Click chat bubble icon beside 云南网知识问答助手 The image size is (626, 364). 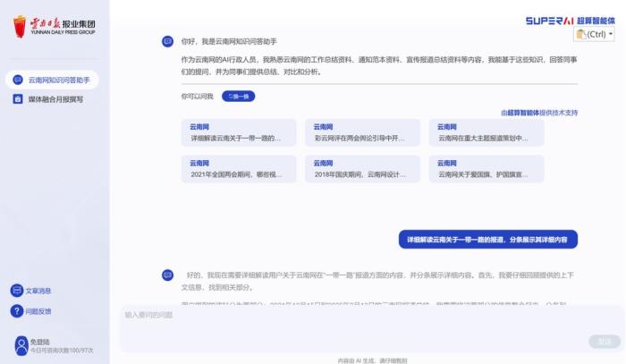pos(18,80)
